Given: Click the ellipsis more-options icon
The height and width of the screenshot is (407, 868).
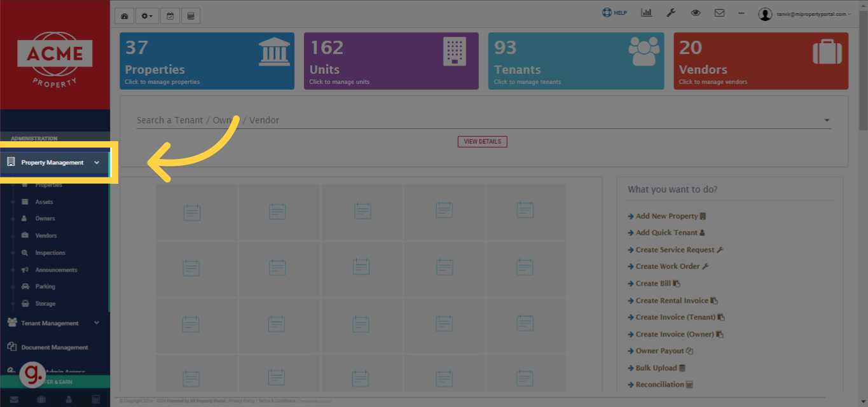Looking at the screenshot, I should [740, 12].
